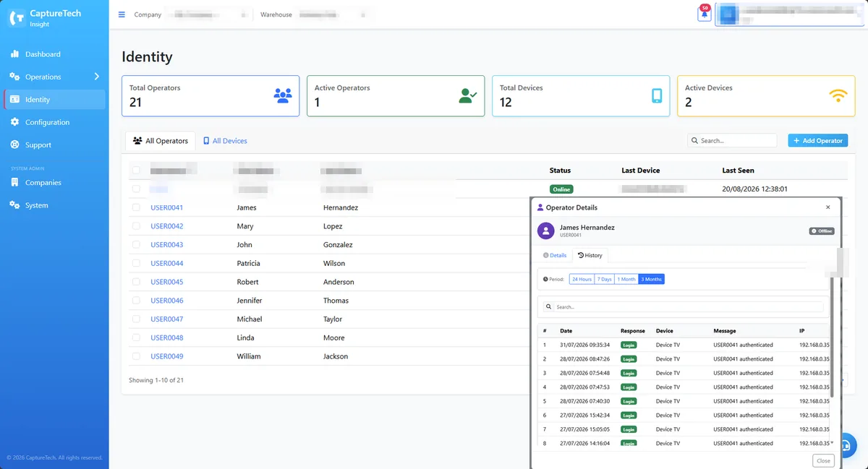Click the Close button in Operator Details
The height and width of the screenshot is (469, 868).
823,460
